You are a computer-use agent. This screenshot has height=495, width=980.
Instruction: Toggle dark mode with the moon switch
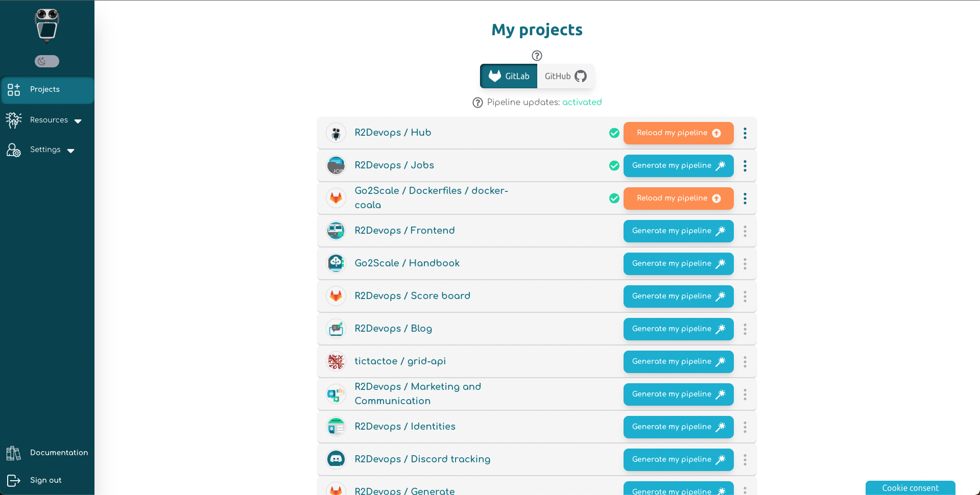coord(46,61)
